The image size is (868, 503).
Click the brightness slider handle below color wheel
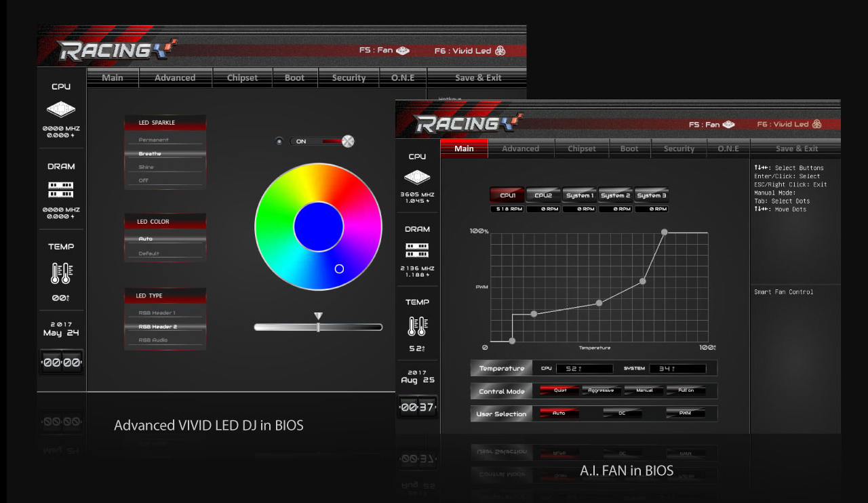coord(318,323)
